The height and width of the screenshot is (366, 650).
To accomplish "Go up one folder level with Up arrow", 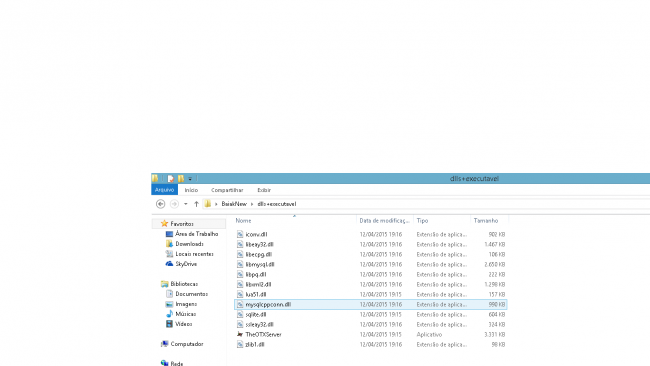I will [x=196, y=204].
